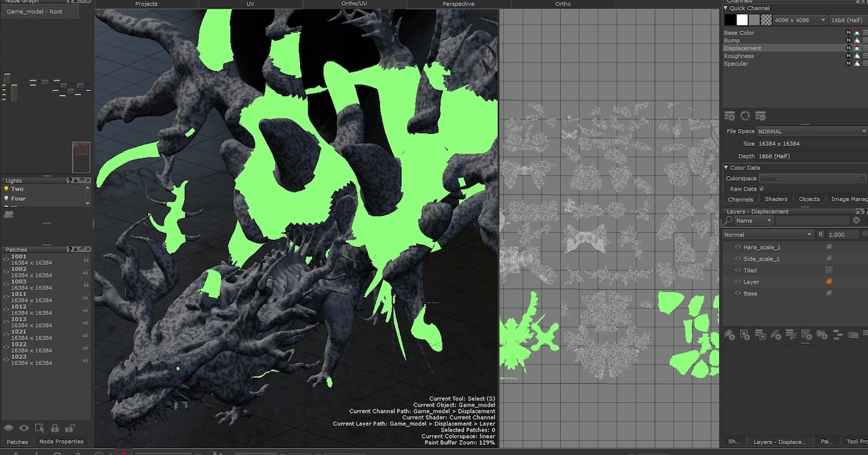
Task: Click the lock patches padlock icon
Action: point(55,428)
